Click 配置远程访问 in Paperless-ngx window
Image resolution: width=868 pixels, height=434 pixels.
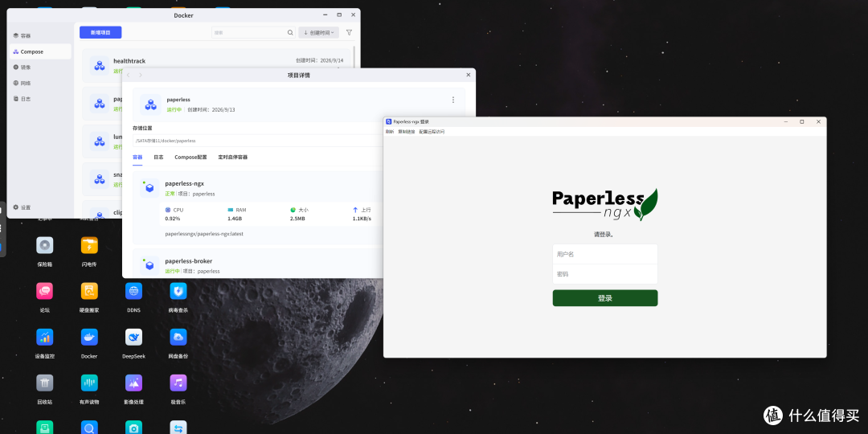pos(432,132)
